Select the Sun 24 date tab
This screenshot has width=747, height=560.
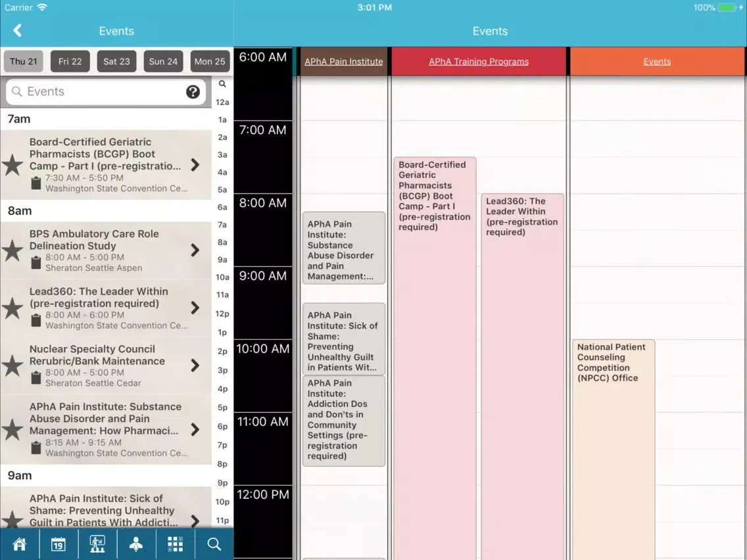coord(163,61)
